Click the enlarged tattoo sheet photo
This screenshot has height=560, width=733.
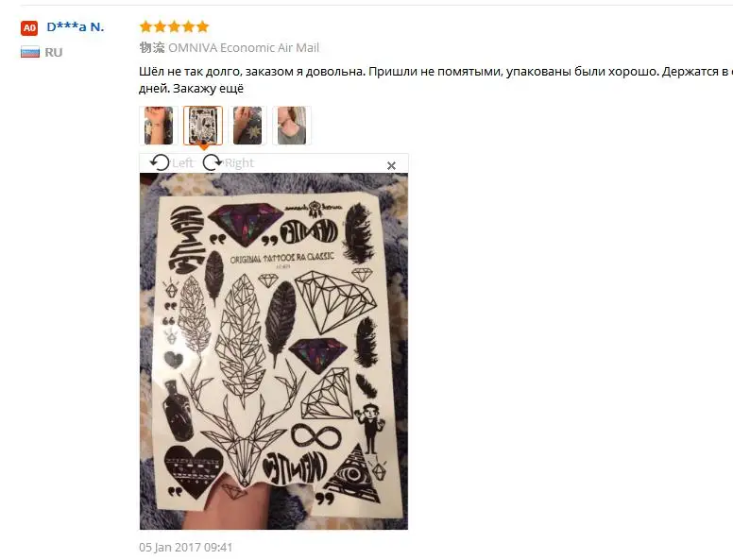point(274,351)
